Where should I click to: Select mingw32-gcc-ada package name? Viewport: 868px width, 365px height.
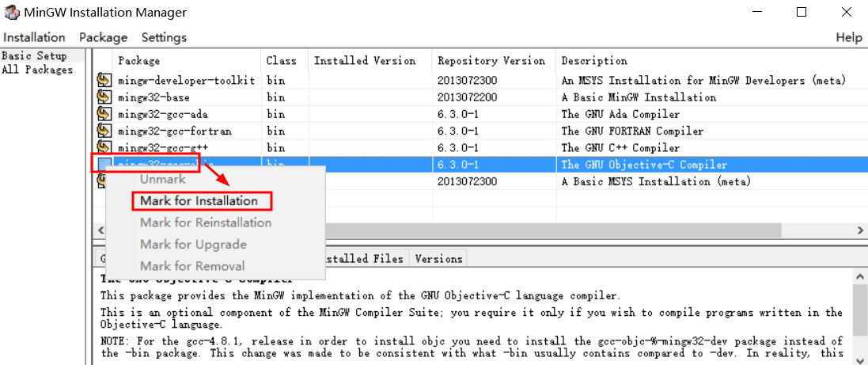(163, 115)
